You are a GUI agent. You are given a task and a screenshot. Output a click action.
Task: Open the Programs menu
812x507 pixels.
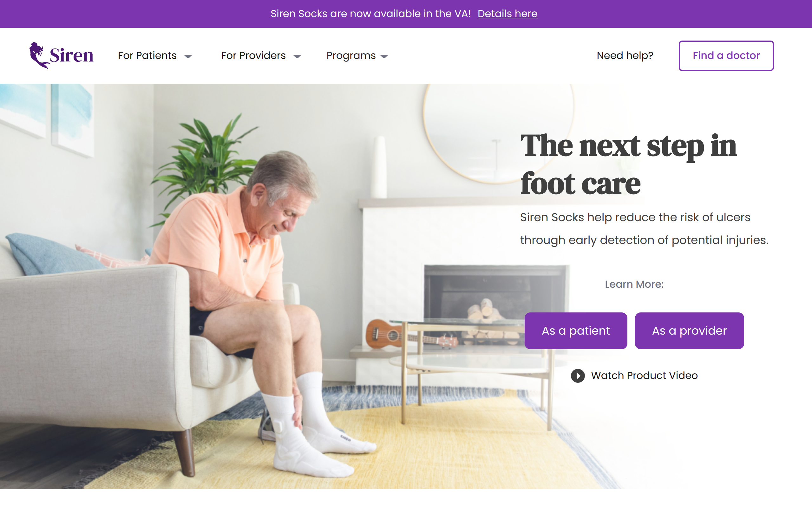351,56
